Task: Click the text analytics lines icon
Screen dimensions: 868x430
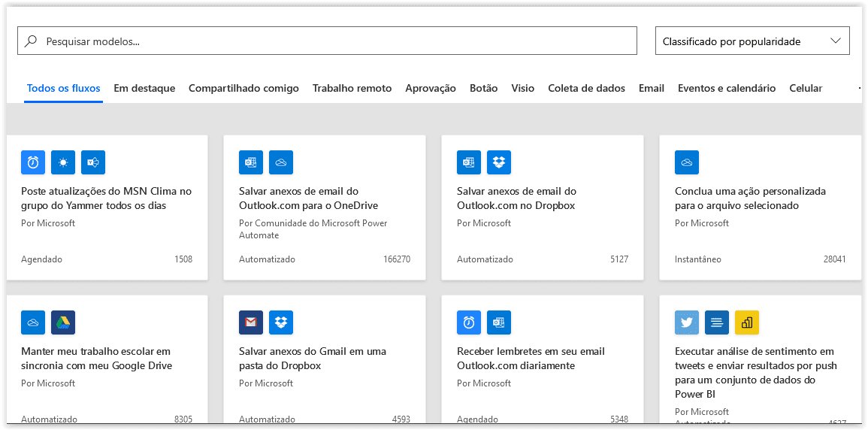Action: [717, 322]
